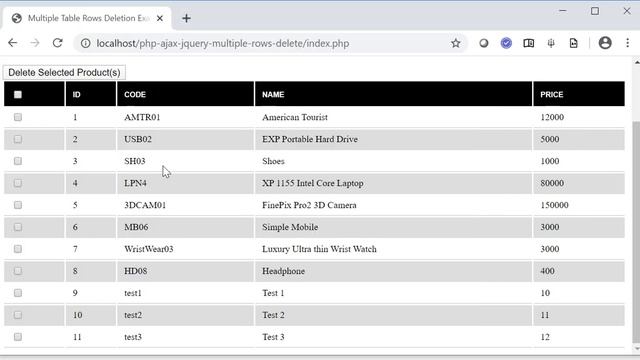Click the NAME column header
The image size is (640, 360).
[x=393, y=94]
